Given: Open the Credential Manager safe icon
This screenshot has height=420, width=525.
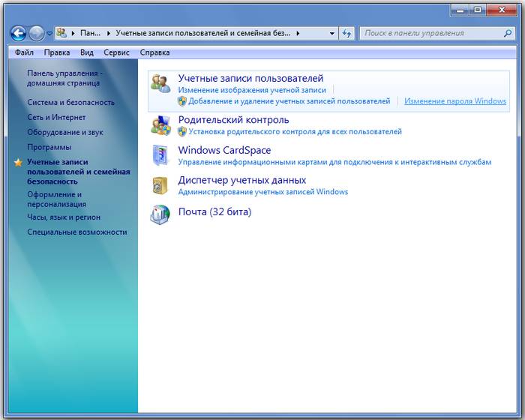Looking at the screenshot, I should [x=160, y=185].
